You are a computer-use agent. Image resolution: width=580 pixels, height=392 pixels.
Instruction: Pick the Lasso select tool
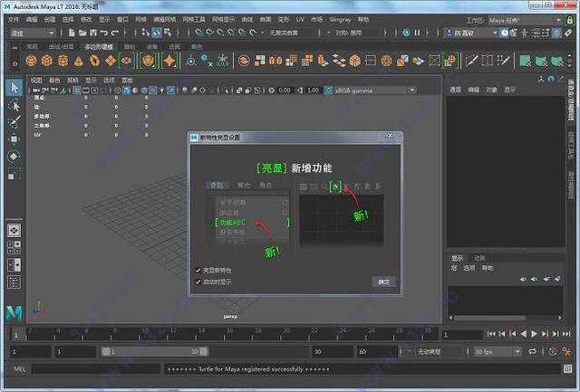(x=14, y=105)
